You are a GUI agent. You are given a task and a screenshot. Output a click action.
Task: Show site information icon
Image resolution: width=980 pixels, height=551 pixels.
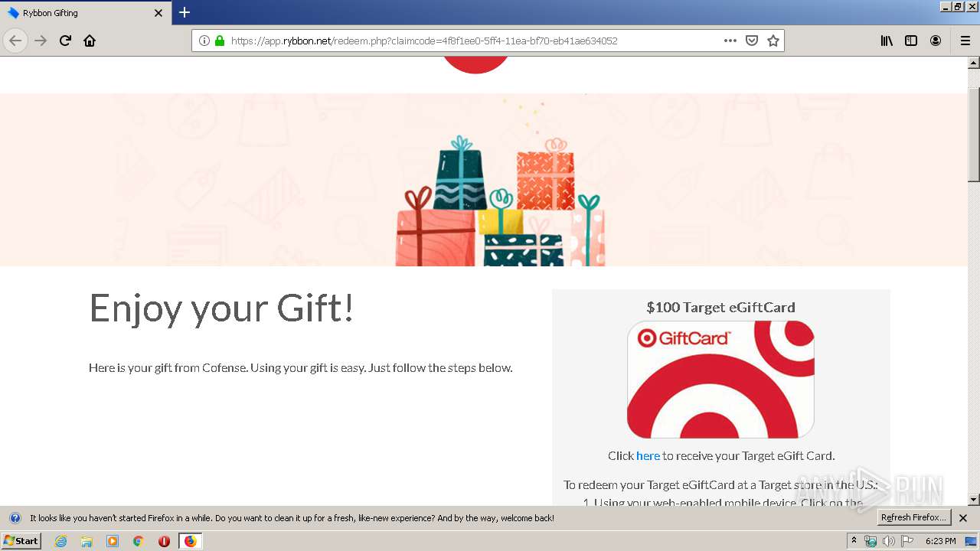204,41
